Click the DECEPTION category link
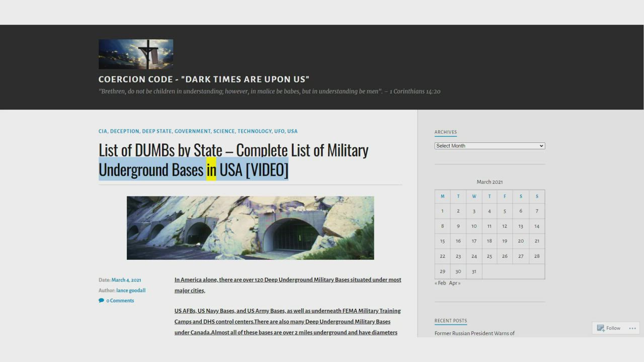The height and width of the screenshot is (362, 644). [124, 131]
